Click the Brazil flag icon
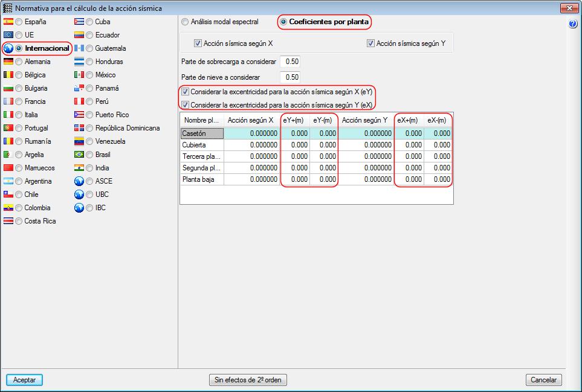The width and height of the screenshot is (582, 392). [79, 155]
